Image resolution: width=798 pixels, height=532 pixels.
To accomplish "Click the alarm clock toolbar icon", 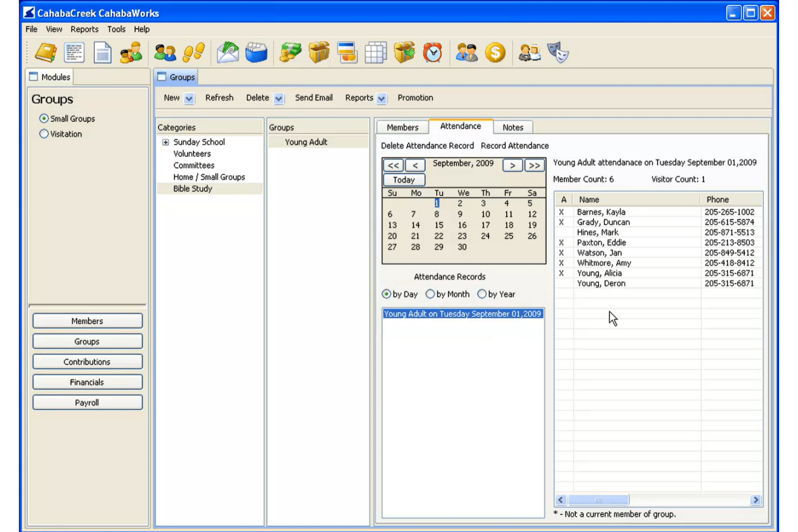I will click(432, 53).
